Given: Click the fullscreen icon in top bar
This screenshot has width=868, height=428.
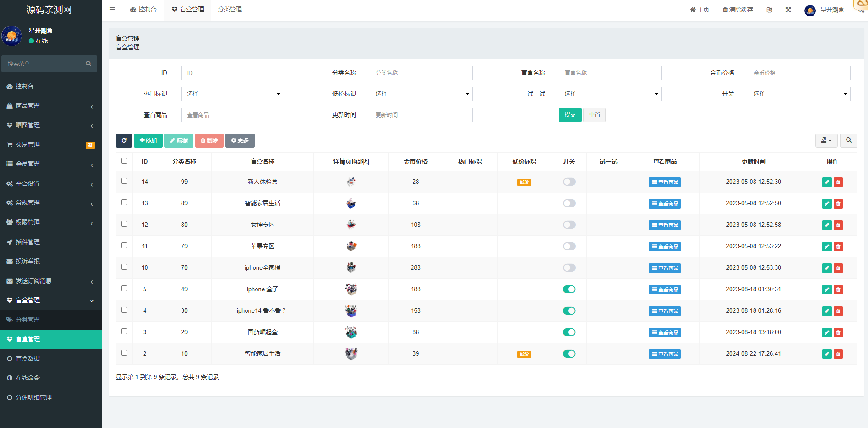Looking at the screenshot, I should click(788, 10).
